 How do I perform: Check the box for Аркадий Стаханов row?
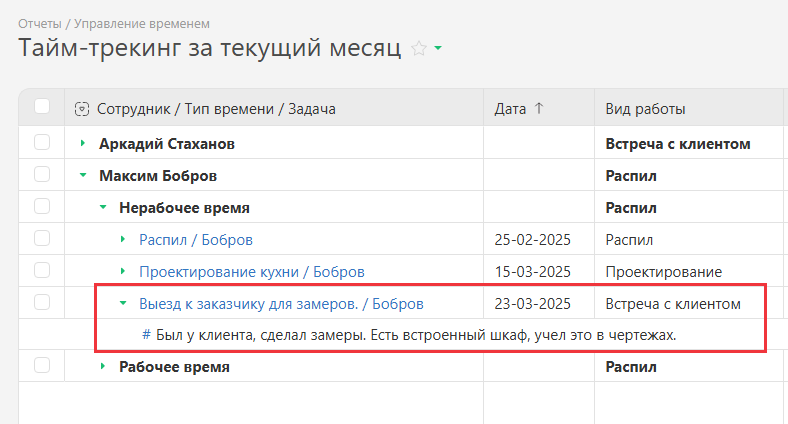(42, 142)
